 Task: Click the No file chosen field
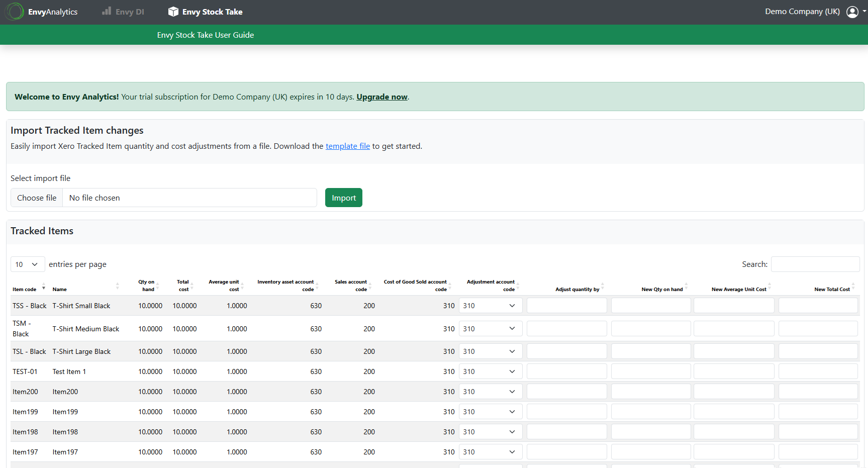189,198
